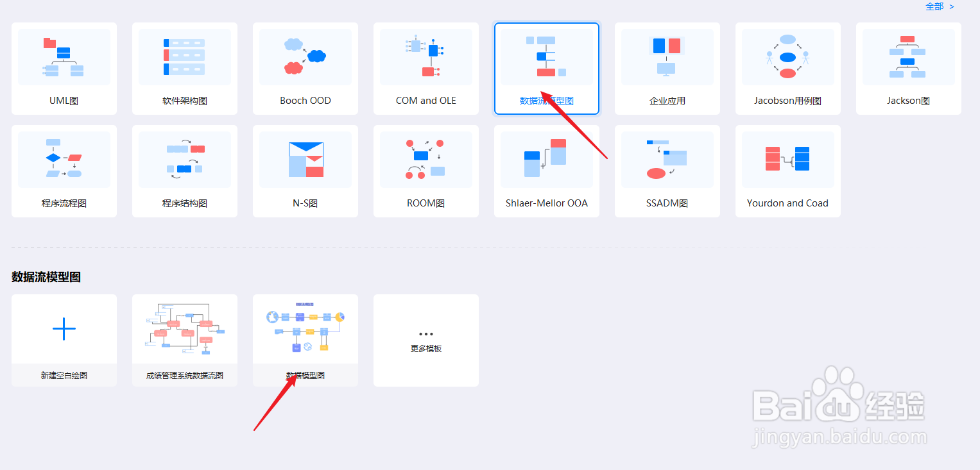Open the Yourdon and Coad category

tap(787, 171)
